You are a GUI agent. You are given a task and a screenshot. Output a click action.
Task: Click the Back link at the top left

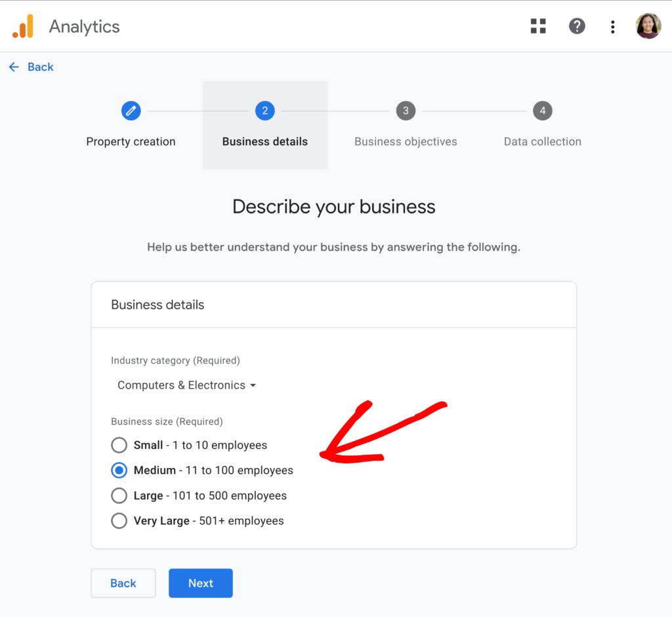click(x=41, y=66)
